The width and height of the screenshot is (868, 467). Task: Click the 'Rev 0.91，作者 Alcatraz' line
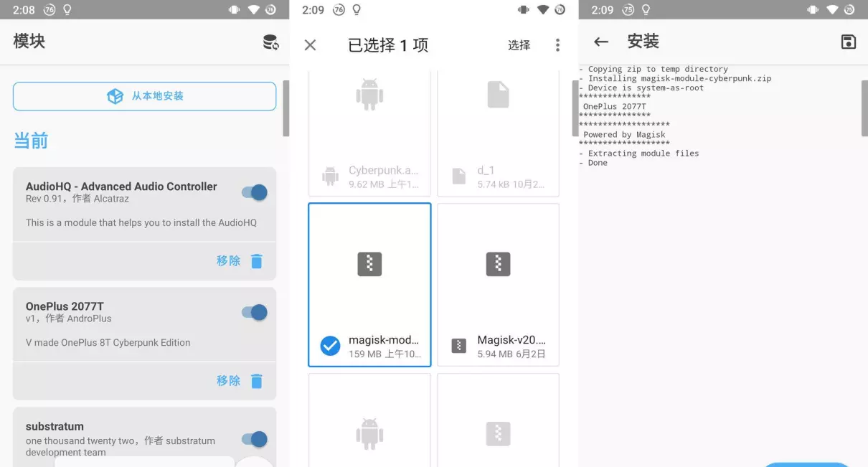pos(77,199)
